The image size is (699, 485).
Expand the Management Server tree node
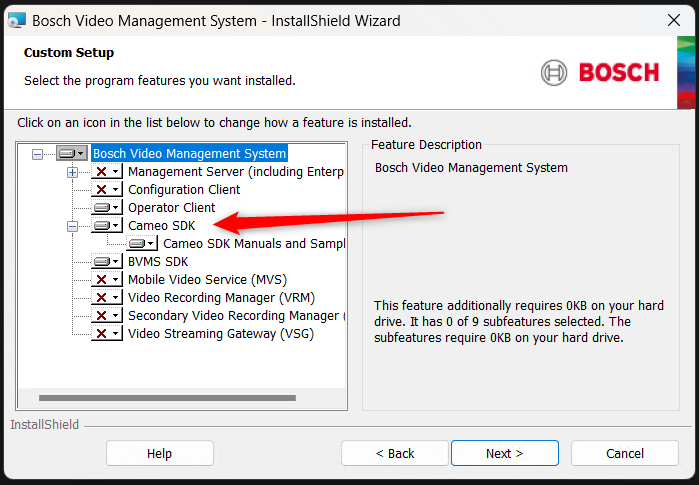[x=72, y=172]
